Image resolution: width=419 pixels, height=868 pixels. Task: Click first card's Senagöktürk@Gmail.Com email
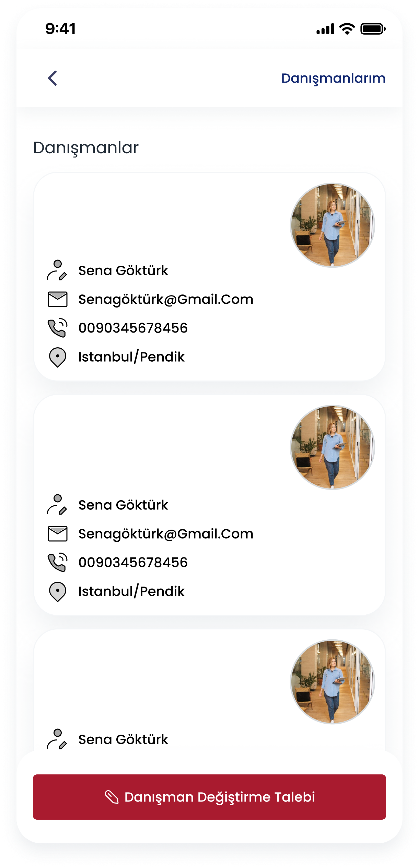[x=166, y=299]
